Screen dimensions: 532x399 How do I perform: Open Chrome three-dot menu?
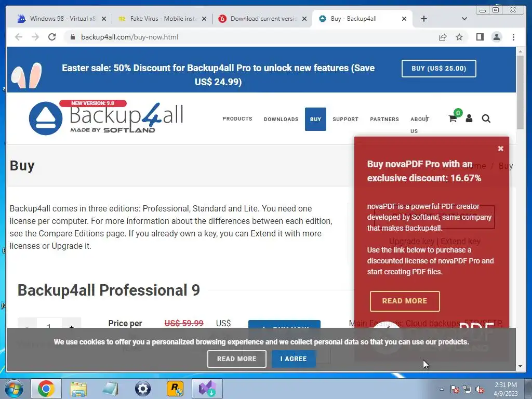tap(513, 37)
